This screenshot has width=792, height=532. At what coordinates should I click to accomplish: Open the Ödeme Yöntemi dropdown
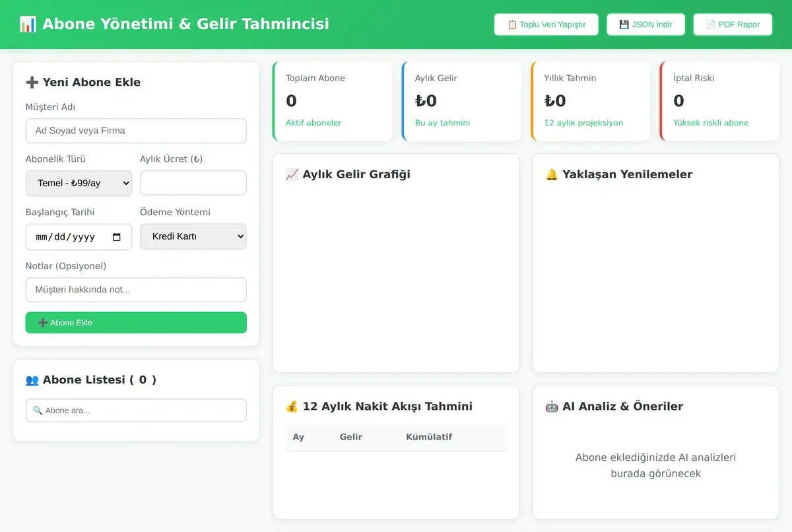point(193,236)
